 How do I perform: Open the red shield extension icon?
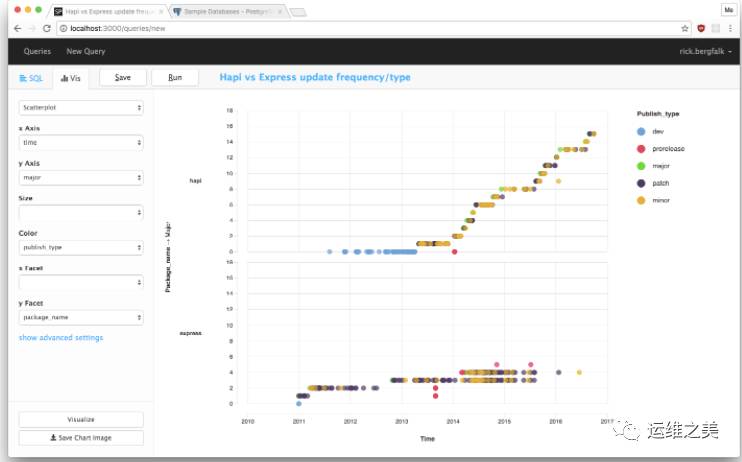701,28
